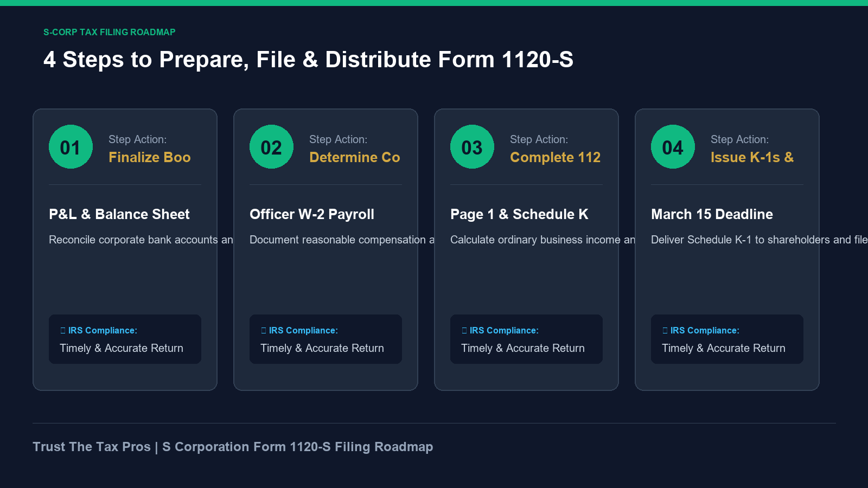This screenshot has width=868, height=488.
Task: Select the 'Determine Co' step action title
Action: [355, 157]
